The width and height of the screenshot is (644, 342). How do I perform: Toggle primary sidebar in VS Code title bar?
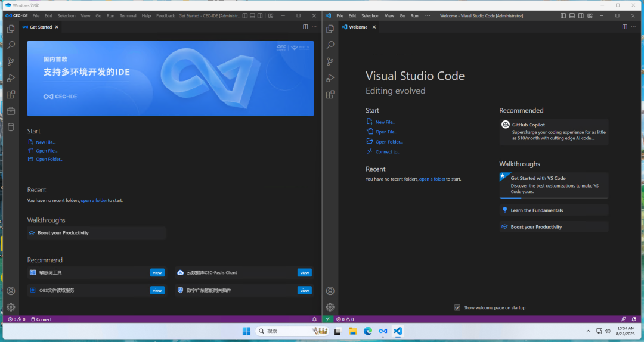pos(563,15)
